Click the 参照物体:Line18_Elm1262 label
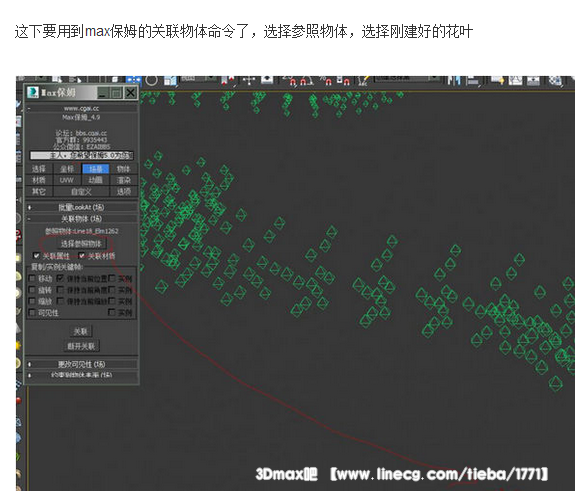This screenshot has width=577, height=491. pos(82,231)
